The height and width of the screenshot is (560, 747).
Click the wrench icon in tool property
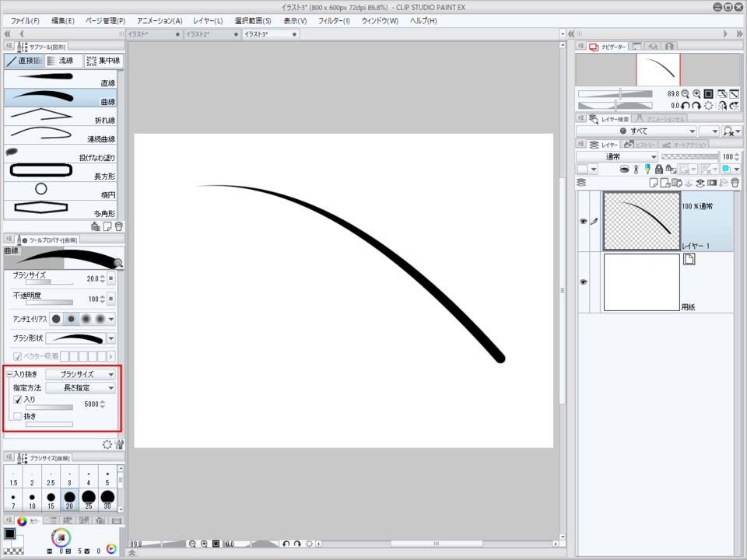tap(120, 444)
